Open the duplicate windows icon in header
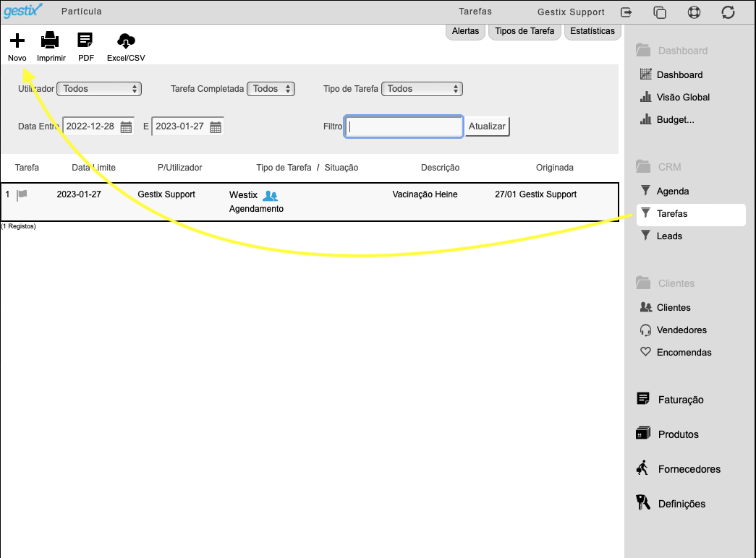Viewport: 756px width, 558px height. pyautogui.click(x=660, y=12)
